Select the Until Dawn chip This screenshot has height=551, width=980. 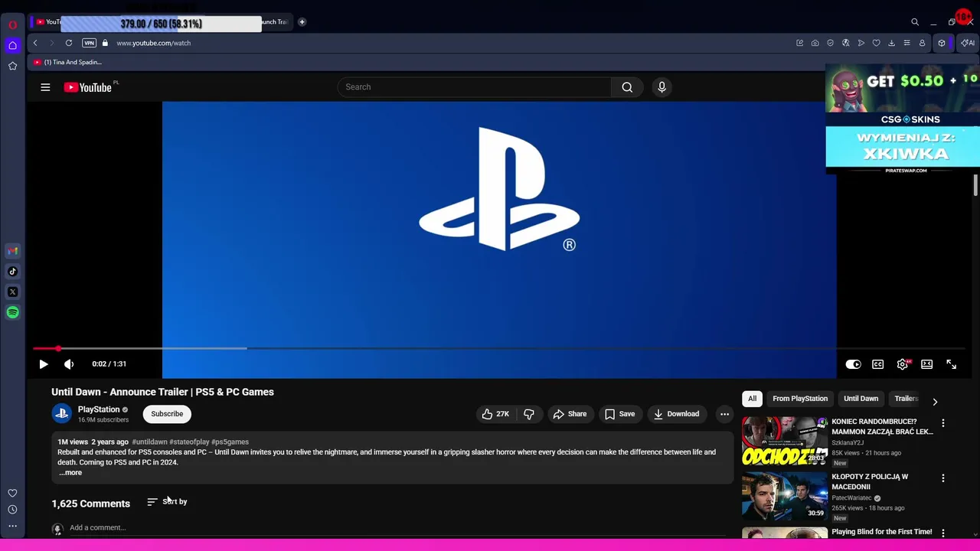(x=861, y=399)
